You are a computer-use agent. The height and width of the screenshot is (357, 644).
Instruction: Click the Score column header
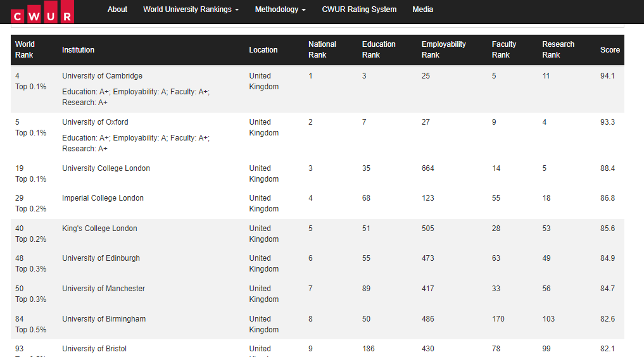coord(610,50)
